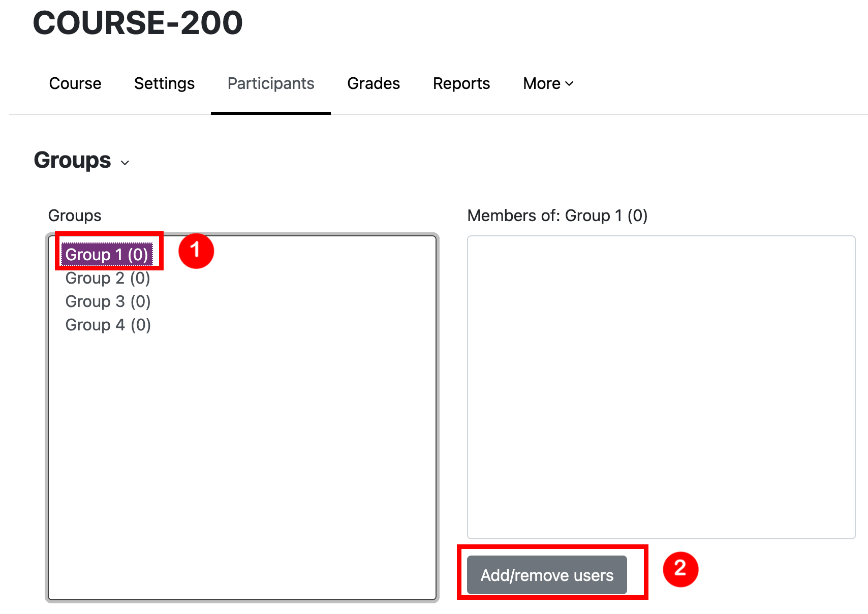Go to the Grades tab

pos(374,83)
